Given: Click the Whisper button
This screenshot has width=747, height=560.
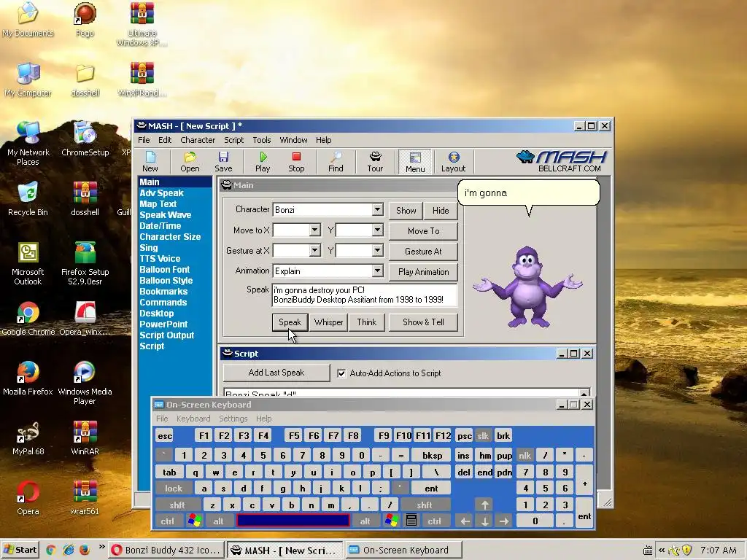Looking at the screenshot, I should 329,322.
